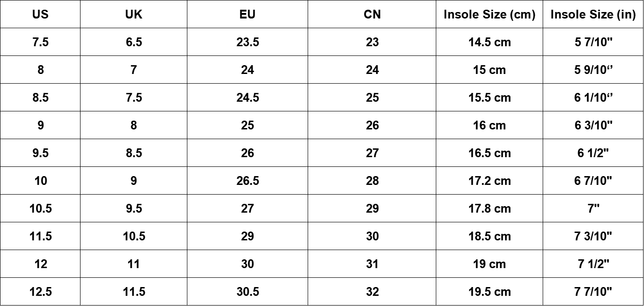Select the EU size 30 cell
644x306 pixels.
coord(248,264)
